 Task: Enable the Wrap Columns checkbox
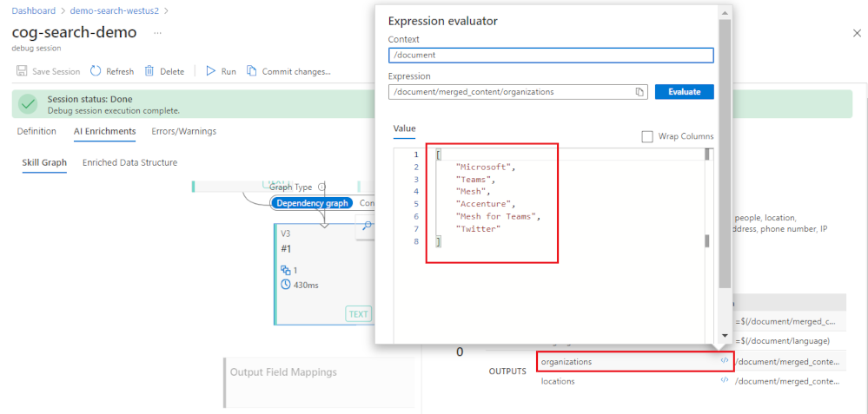[647, 136]
